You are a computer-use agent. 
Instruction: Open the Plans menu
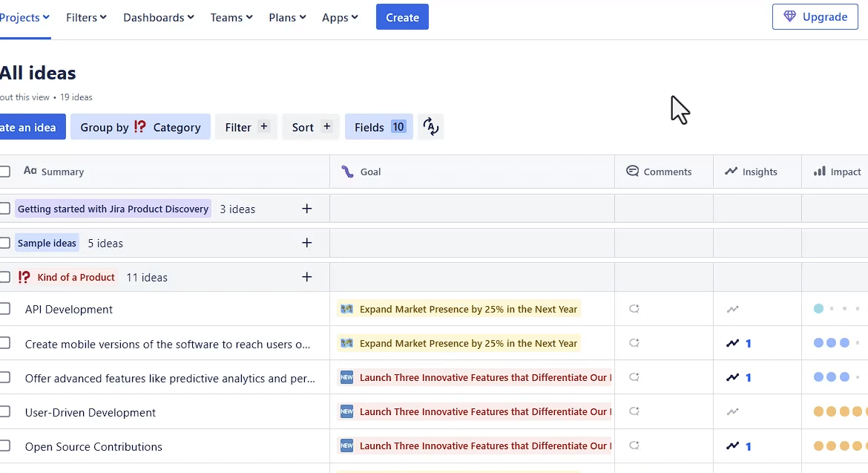(287, 17)
